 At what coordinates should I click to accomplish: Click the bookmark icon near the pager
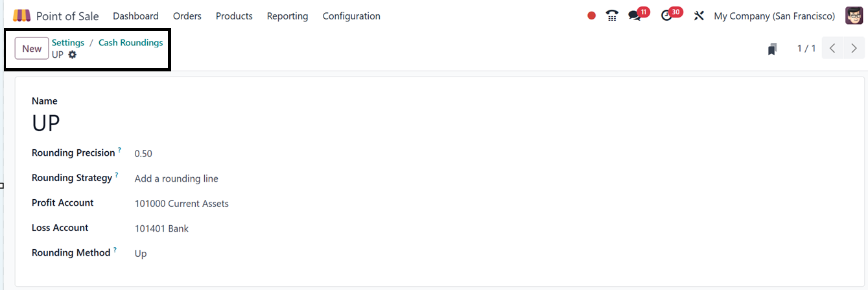pos(772,49)
